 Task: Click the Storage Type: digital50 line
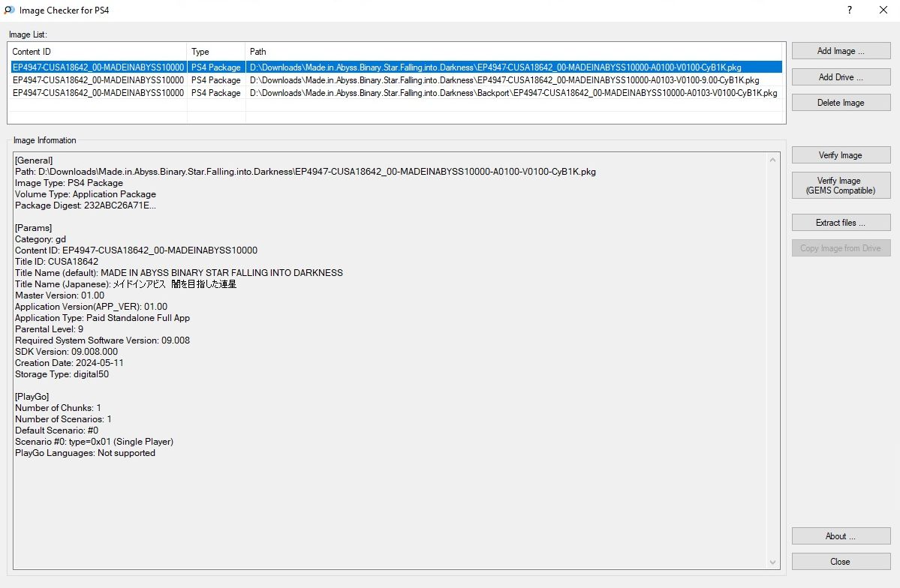click(62, 374)
